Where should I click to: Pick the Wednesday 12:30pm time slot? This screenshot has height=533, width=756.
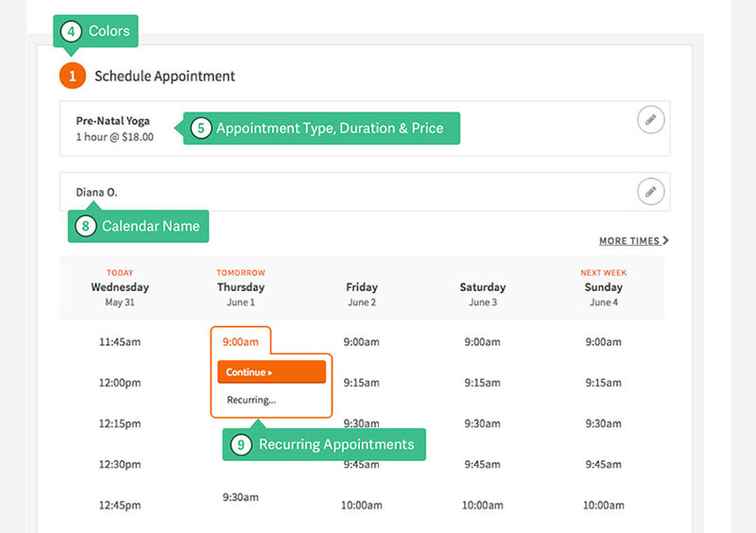[120, 465]
